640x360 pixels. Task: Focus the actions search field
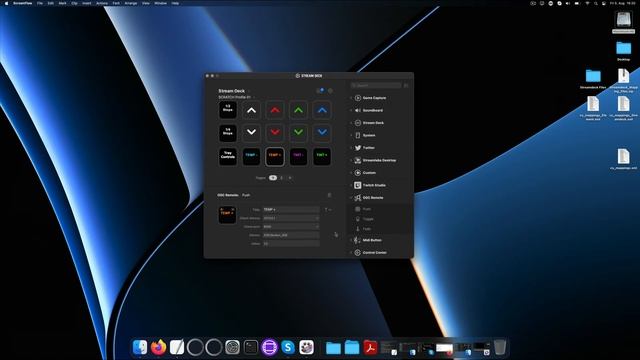point(376,85)
